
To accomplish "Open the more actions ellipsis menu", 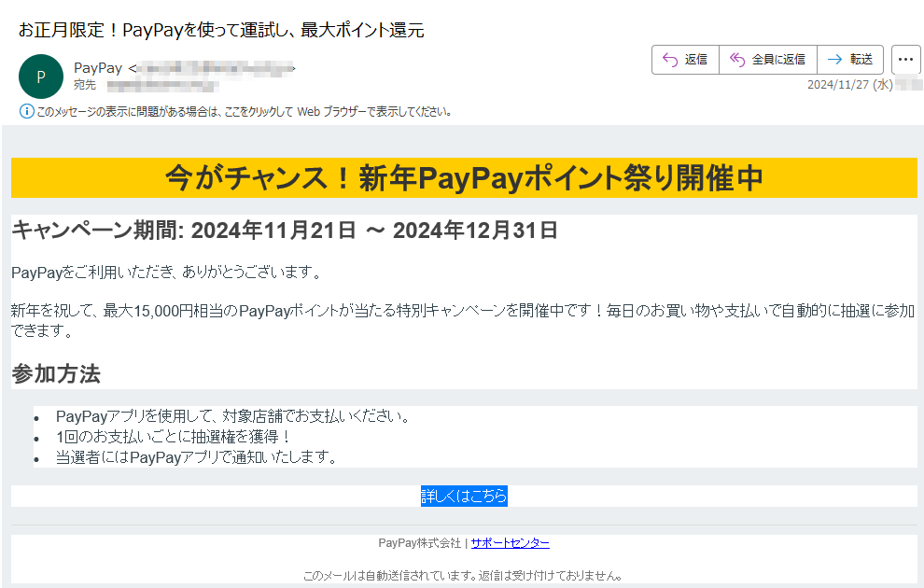I will coord(905,60).
